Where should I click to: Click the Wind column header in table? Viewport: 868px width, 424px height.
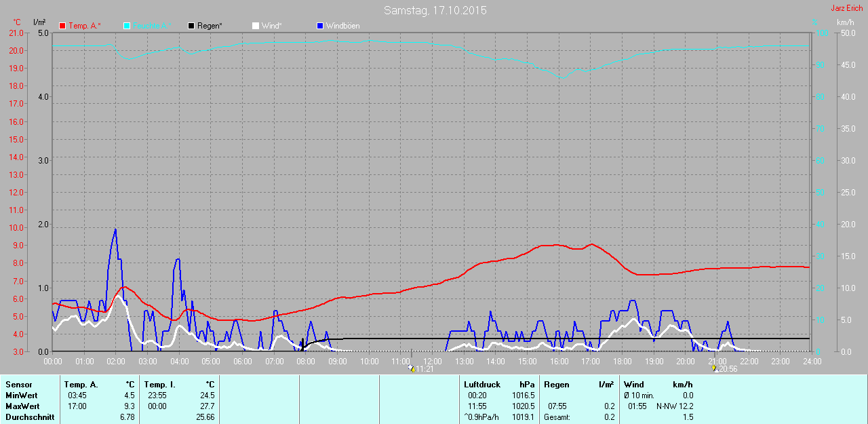(634, 385)
